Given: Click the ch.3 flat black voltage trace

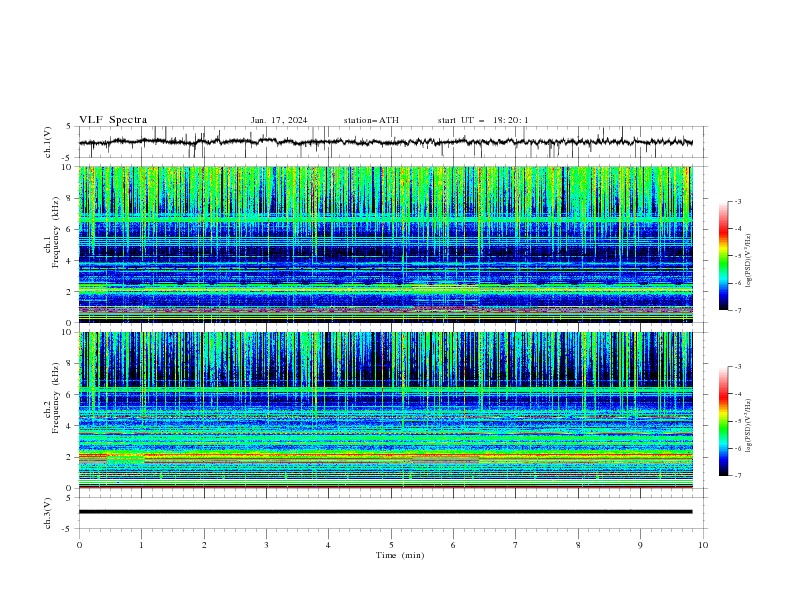Looking at the screenshot, I should click(x=385, y=512).
